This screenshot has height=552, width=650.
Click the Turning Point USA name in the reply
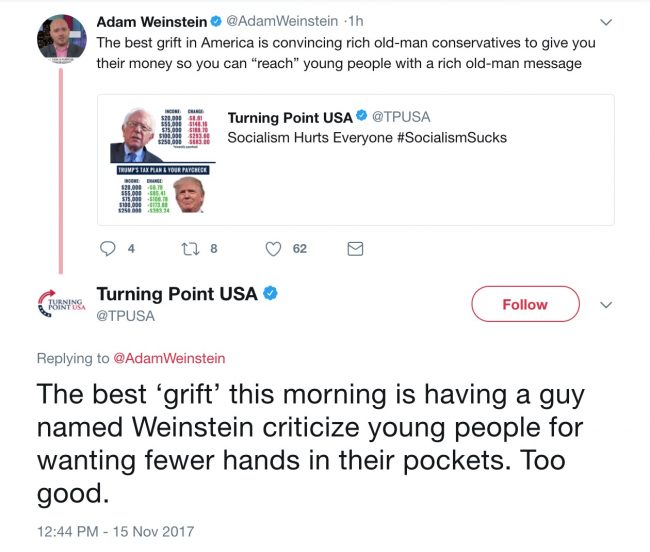pos(176,294)
